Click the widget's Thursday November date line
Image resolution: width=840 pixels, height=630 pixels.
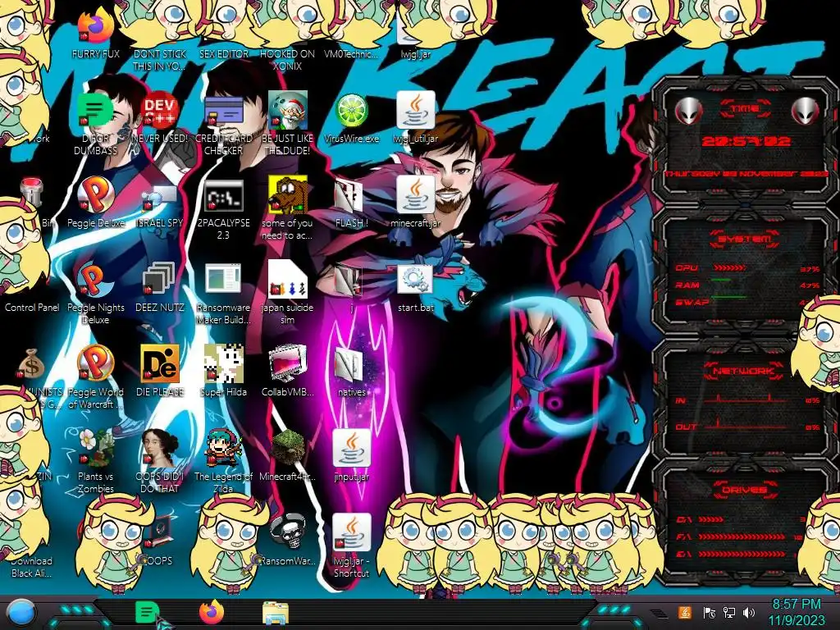point(746,174)
